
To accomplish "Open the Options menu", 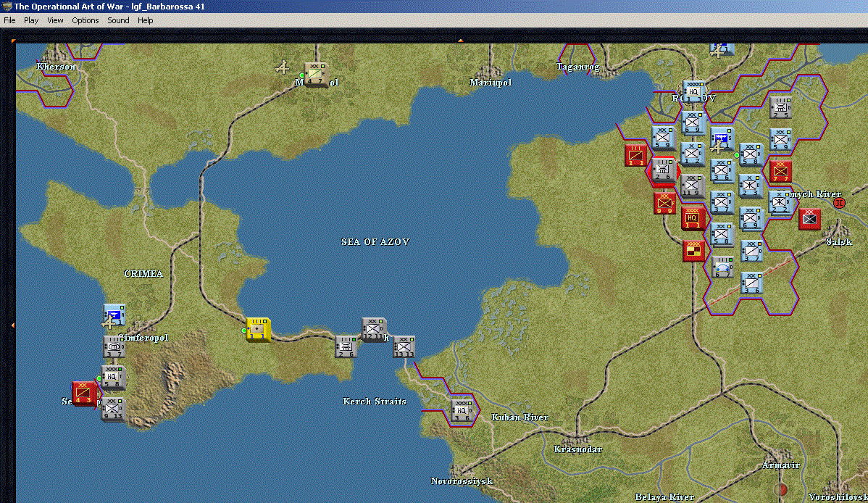I will click(85, 20).
